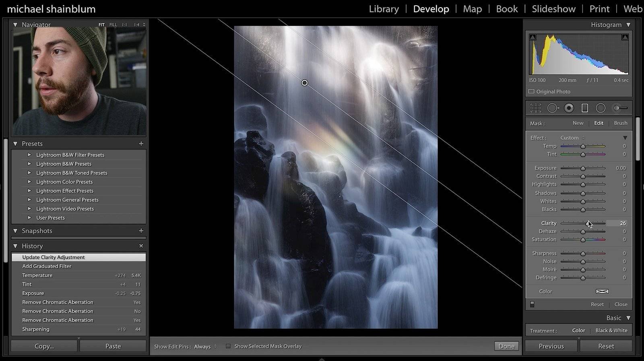644x361 pixels.
Task: Clear history using the X icon
Action: 141,246
